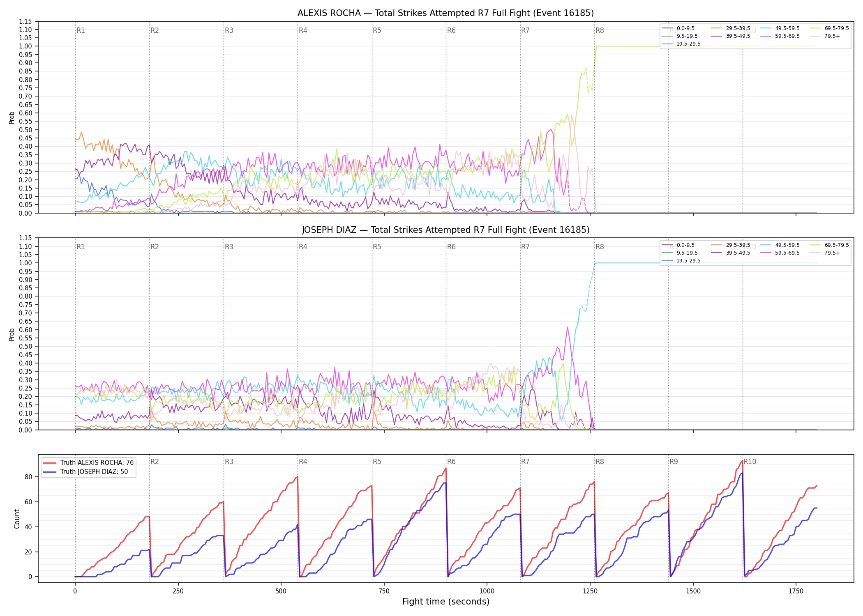The image size is (863, 616).
Task: Click the R3 round marker in Alexis Rocha chart
Action: 229,30
